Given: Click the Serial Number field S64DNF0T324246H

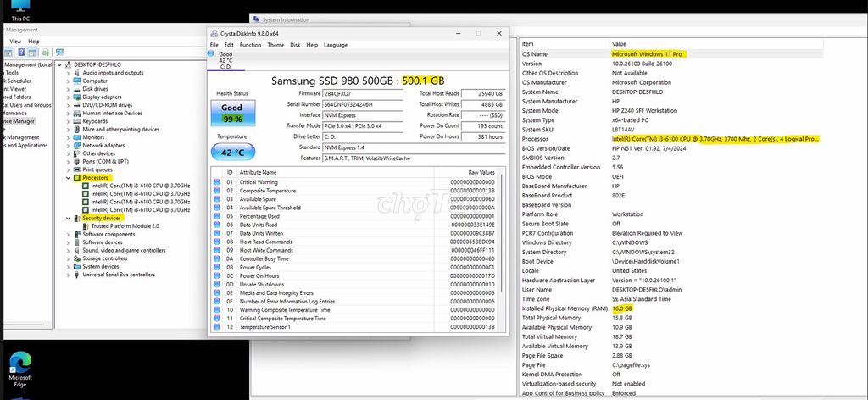Looking at the screenshot, I should click(363, 104).
